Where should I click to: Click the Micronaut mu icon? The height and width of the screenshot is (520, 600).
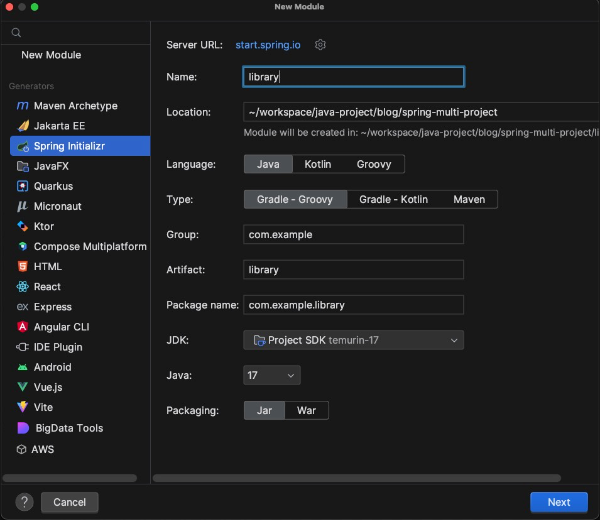[x=22, y=206]
